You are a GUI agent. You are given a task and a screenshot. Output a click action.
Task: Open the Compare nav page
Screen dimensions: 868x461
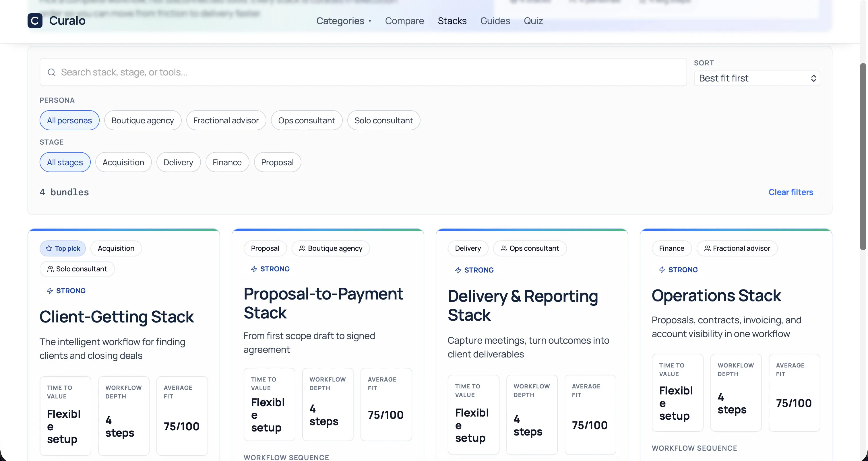(405, 21)
